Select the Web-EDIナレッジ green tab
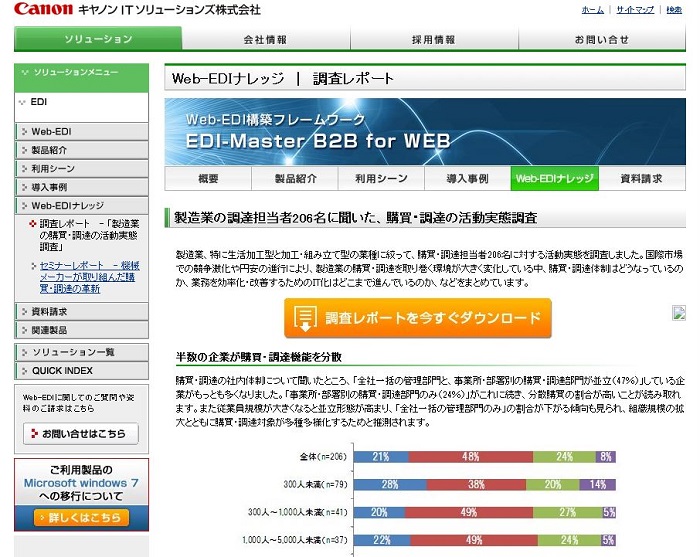This screenshot has width=700, height=557. coord(554,179)
